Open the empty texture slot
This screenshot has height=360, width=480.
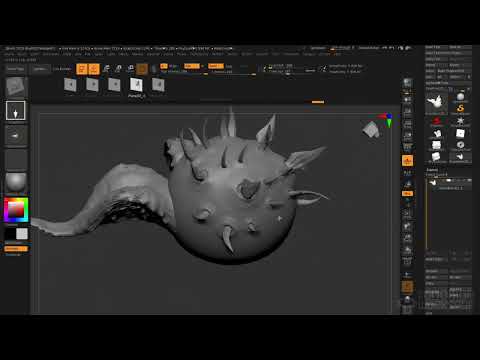click(15, 159)
